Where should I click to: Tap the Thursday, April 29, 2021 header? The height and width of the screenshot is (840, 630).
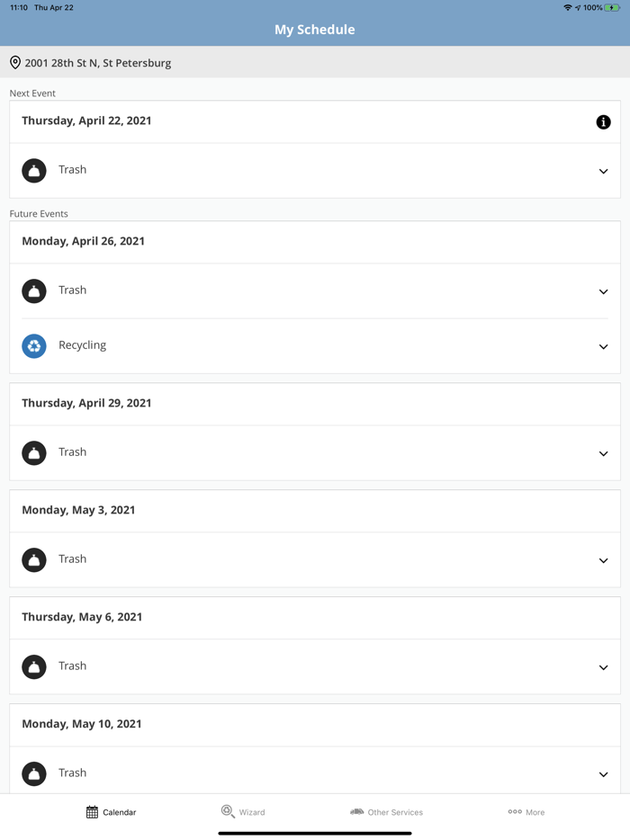pyautogui.click(x=86, y=403)
